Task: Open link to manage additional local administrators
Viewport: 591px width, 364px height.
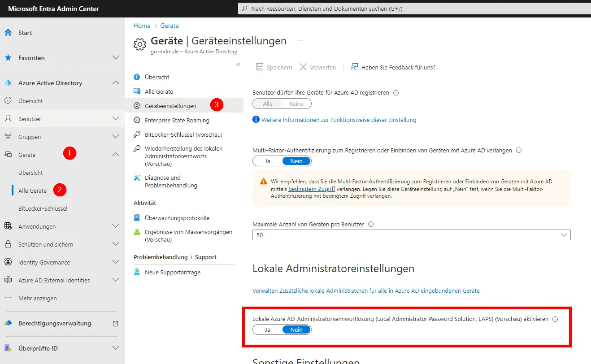Action: coord(366,290)
